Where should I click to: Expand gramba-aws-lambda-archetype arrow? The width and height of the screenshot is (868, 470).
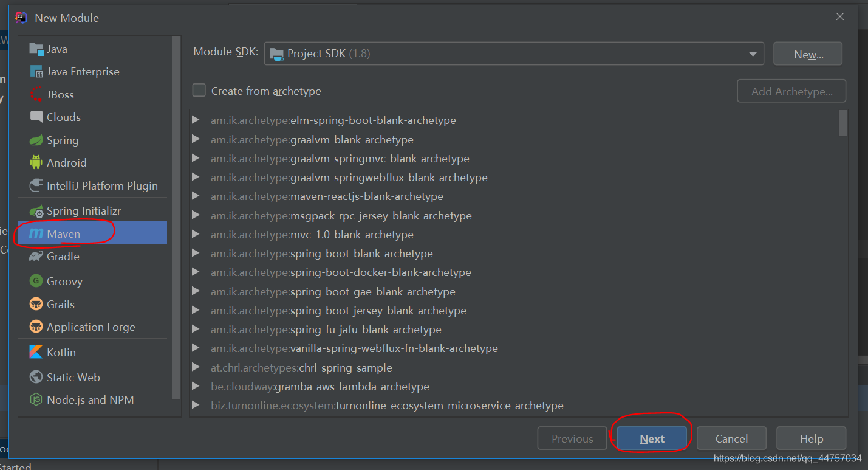point(196,386)
